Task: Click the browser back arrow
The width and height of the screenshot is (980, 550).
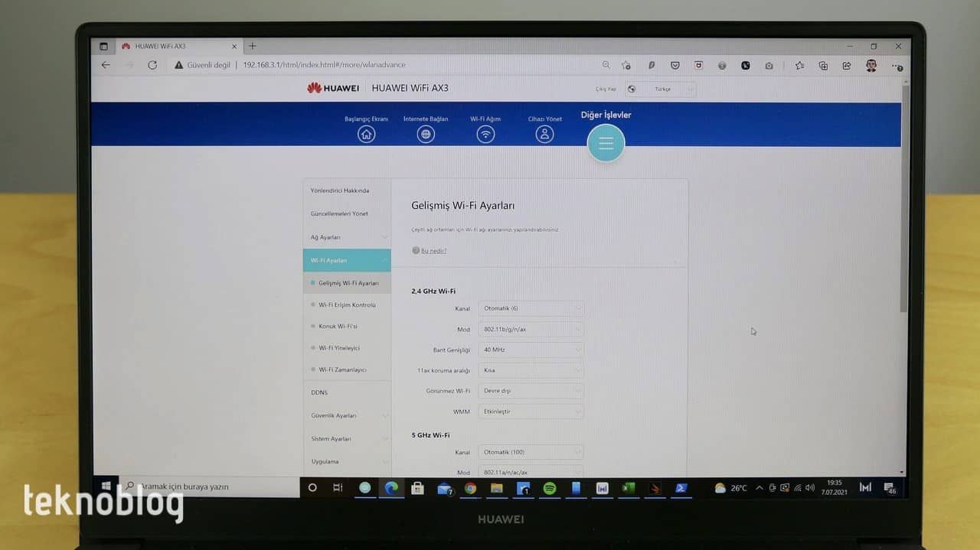Action: coord(106,65)
